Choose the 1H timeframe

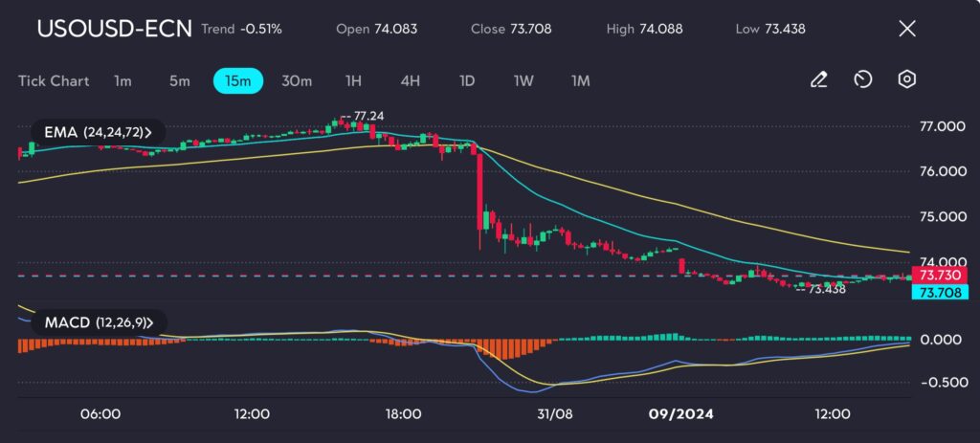point(354,81)
